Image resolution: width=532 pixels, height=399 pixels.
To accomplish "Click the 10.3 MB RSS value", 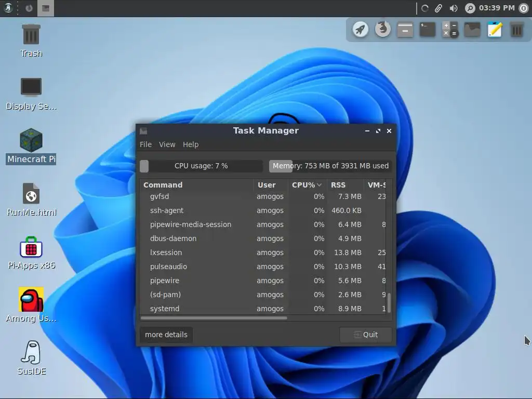I will [348, 267].
